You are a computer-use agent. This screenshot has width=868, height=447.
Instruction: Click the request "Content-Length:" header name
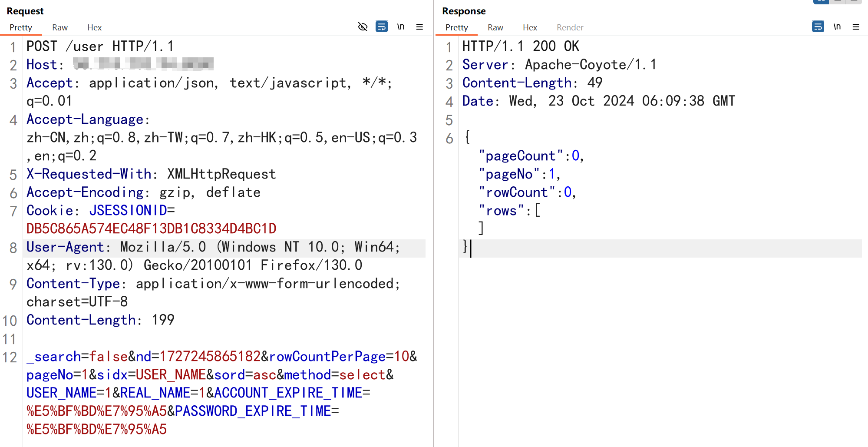(84, 320)
